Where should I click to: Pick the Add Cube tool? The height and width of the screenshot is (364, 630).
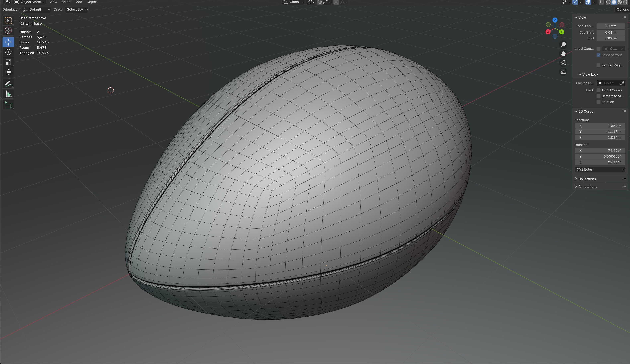(8, 105)
